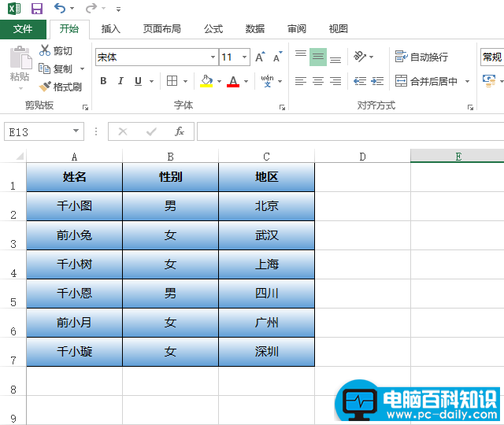Select the Format Painter brush

tap(46, 87)
